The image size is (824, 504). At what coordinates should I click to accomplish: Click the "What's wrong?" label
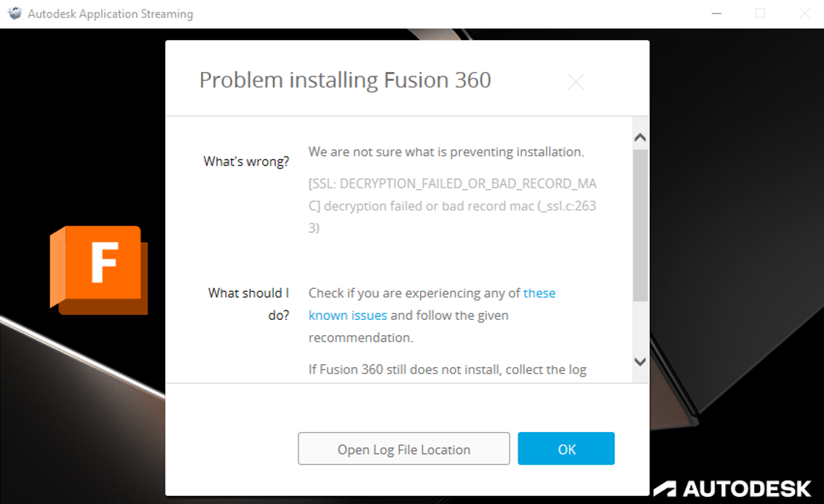[x=246, y=161]
